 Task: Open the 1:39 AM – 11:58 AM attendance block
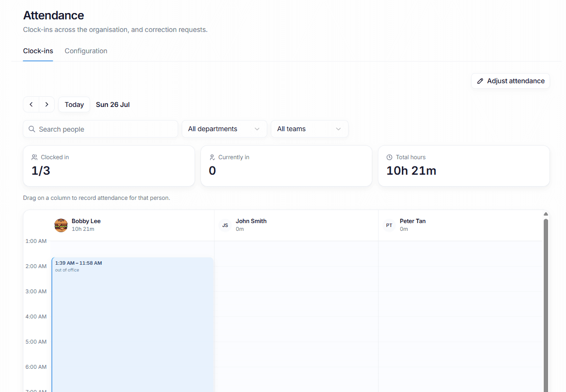coord(133,325)
